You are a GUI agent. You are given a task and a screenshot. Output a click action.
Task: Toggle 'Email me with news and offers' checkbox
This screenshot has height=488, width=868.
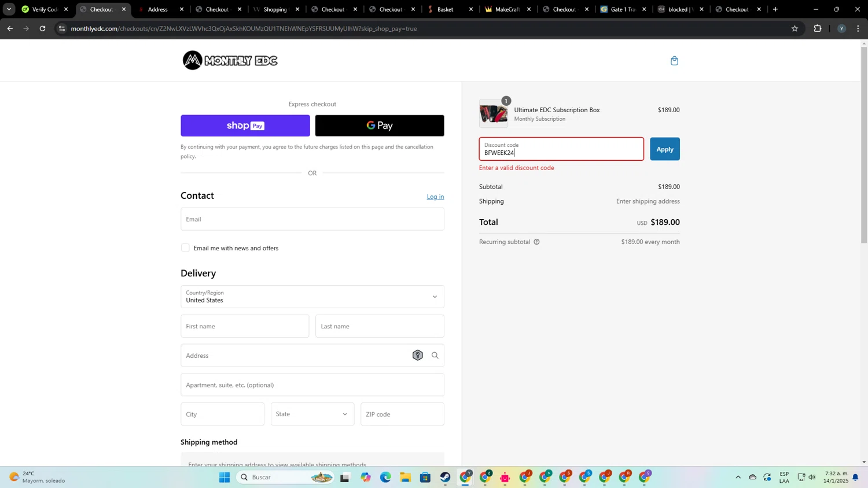185,247
